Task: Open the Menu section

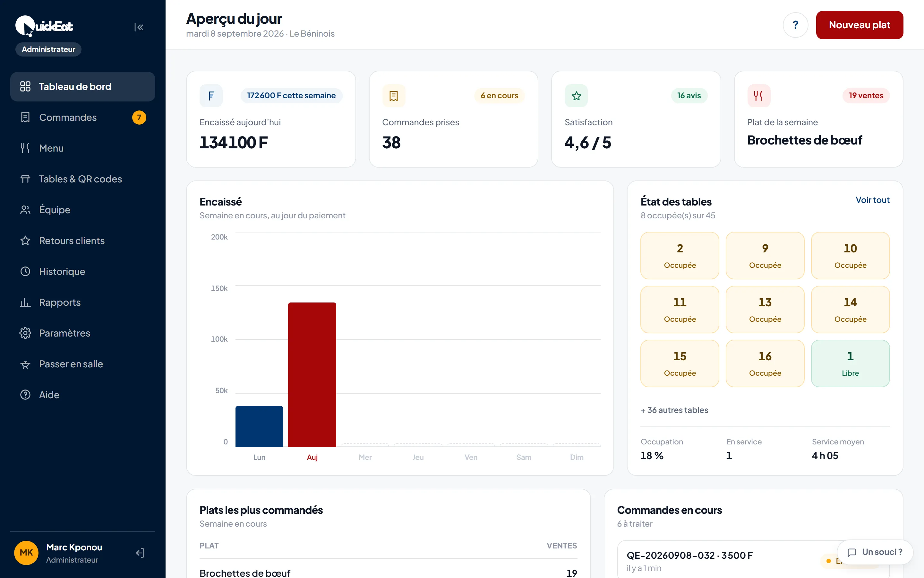Action: pos(82,148)
